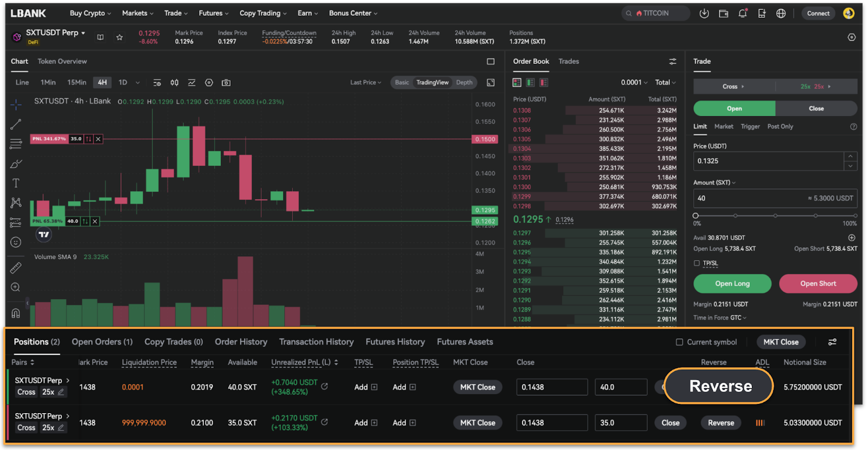The image size is (868, 450).
Task: Click the MKT Close button beside Current symbol
Action: [781, 342]
